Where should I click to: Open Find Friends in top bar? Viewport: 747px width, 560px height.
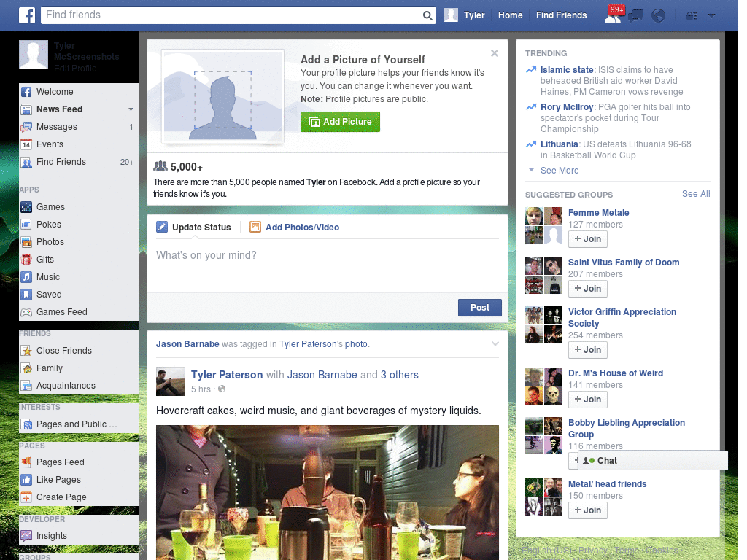[561, 15]
